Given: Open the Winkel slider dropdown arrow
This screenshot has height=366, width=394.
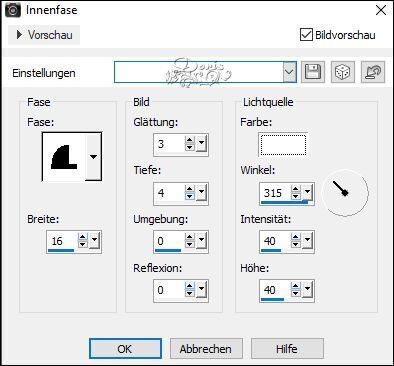Looking at the screenshot, I should click(x=307, y=192).
